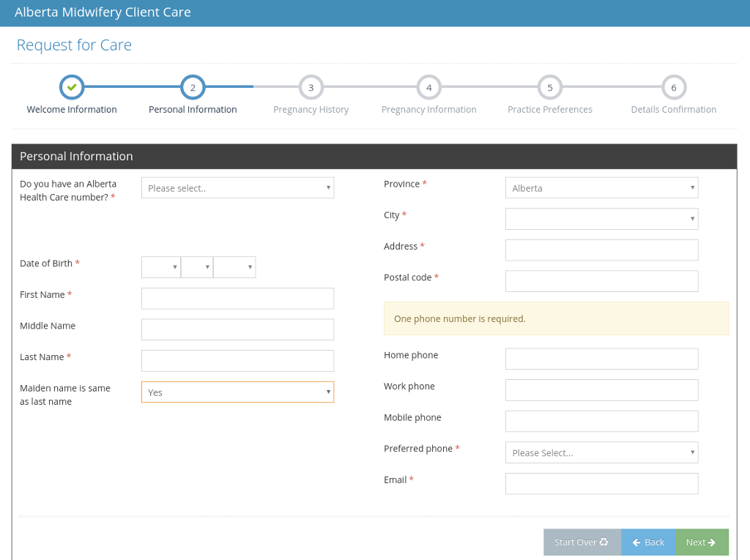
Task: Go to the Pregnancy History step label
Action: [x=311, y=110]
